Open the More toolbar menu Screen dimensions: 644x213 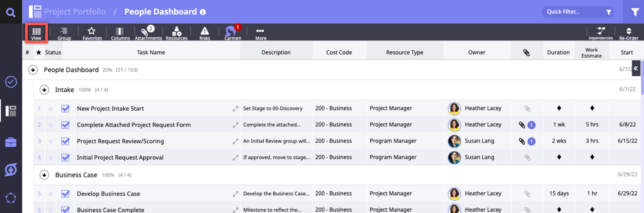(261, 33)
